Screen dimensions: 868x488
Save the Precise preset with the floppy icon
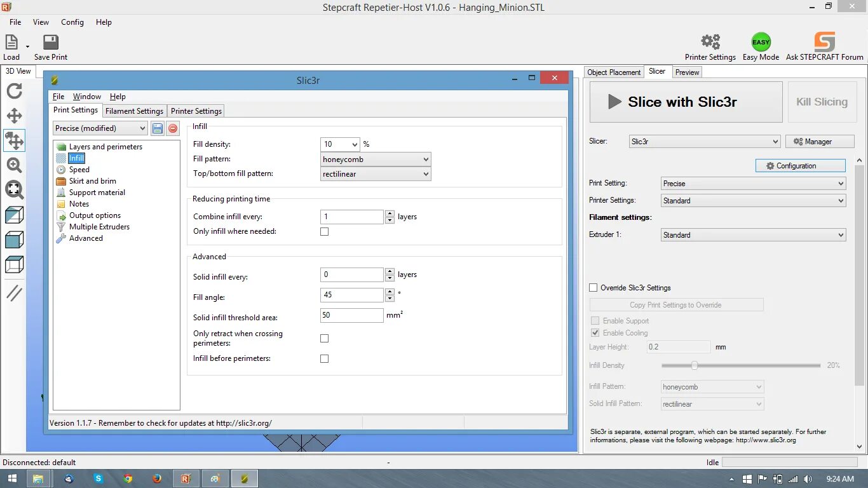coord(158,128)
